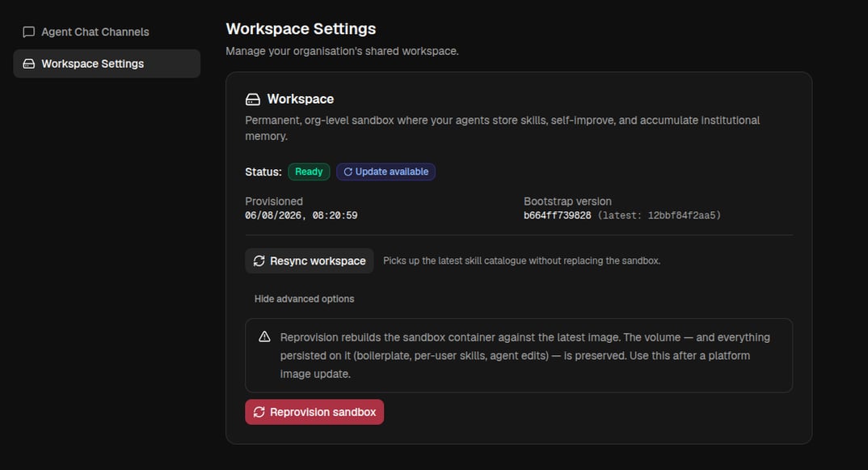Click the provisioned date 06/08/2026, 08:20:59

click(x=301, y=216)
